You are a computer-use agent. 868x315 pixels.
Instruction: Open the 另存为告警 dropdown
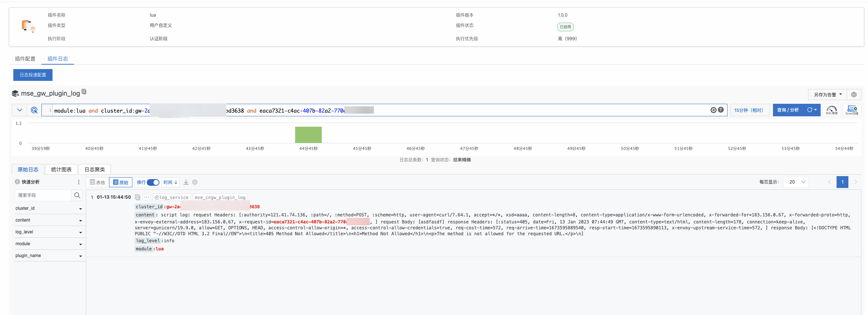[828, 95]
